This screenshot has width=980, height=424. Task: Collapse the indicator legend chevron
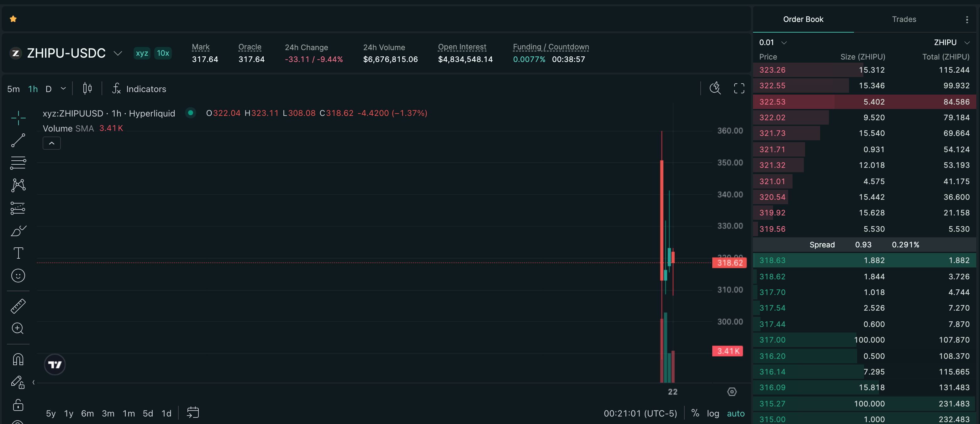tap(52, 143)
